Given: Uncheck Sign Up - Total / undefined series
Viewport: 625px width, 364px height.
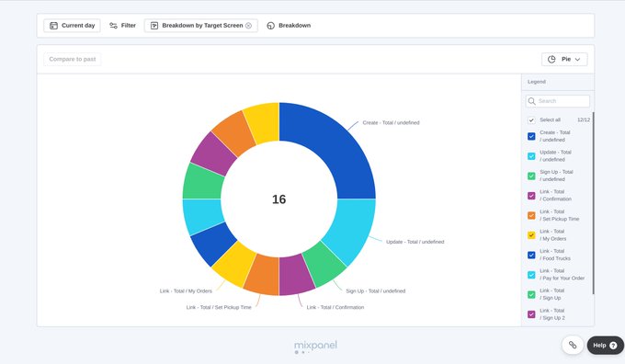Looking at the screenshot, I should (531, 176).
